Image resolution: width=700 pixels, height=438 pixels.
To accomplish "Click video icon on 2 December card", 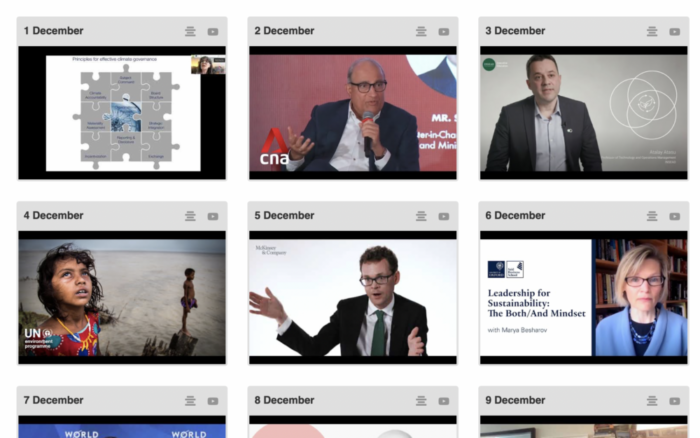I will click(444, 32).
